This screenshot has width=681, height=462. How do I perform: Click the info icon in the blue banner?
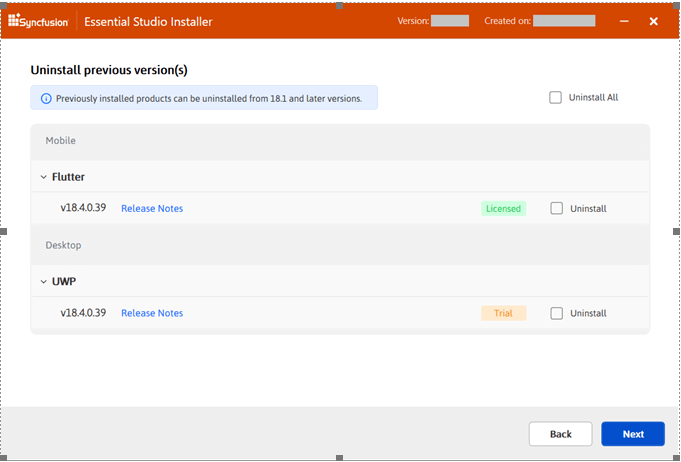[x=46, y=98]
